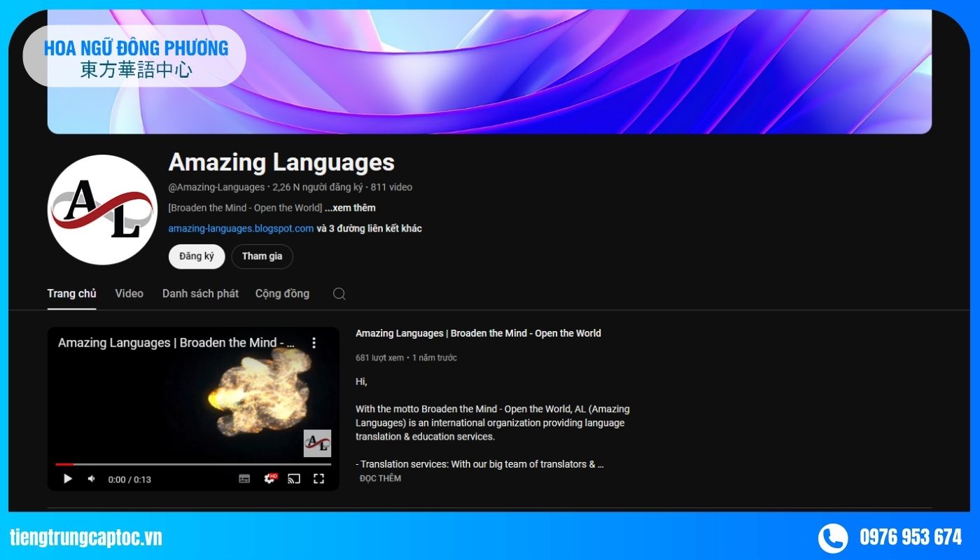This screenshot has height=560, width=980.
Task: Open the Video tab
Action: coord(129,294)
